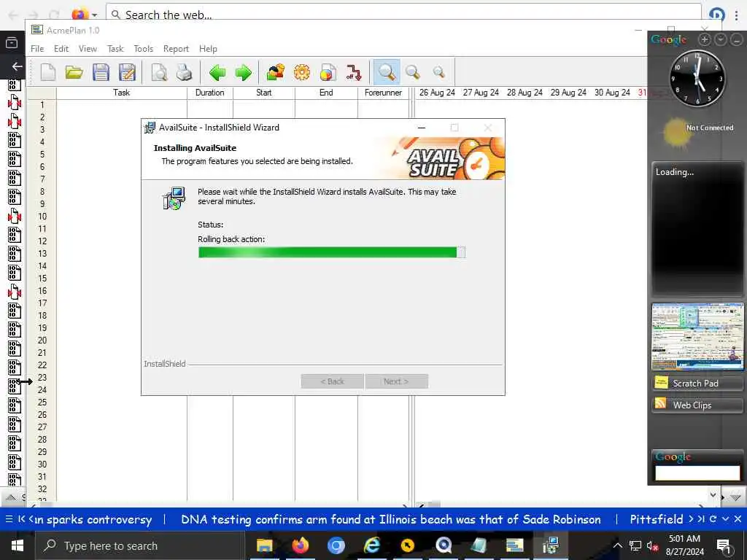Toggle the red 'off' arrow link icon
The height and width of the screenshot is (560, 747).
pyautogui.click(x=354, y=72)
